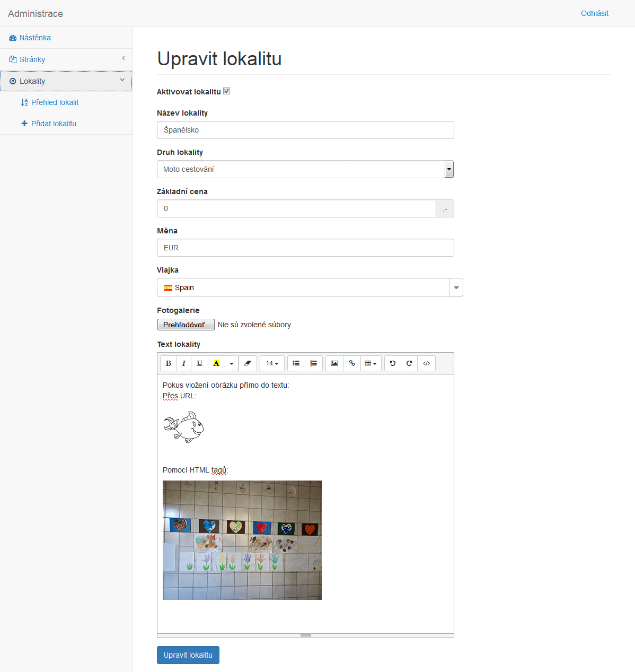635x672 pixels.
Task: Open Přidat lokalitu in sidebar
Action: 66,124
